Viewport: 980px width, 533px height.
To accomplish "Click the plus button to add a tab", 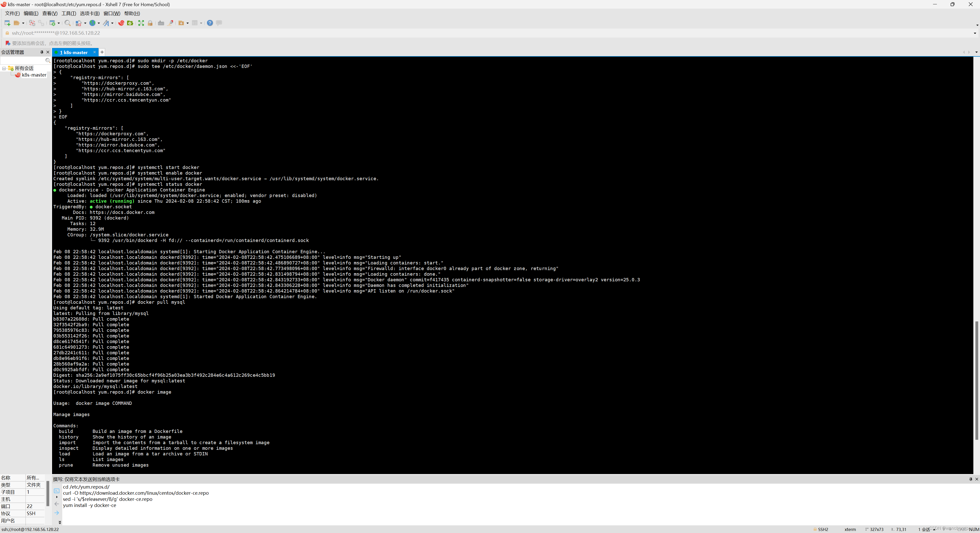I will [102, 52].
